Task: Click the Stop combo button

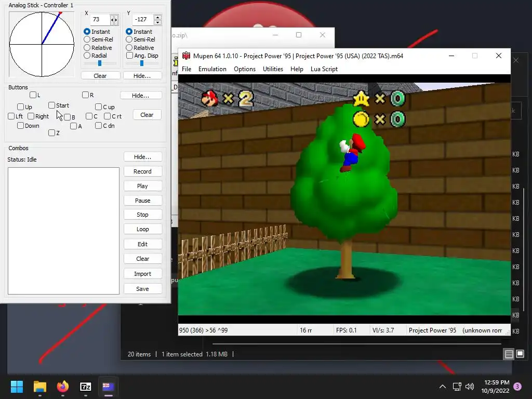Action: tap(142, 215)
